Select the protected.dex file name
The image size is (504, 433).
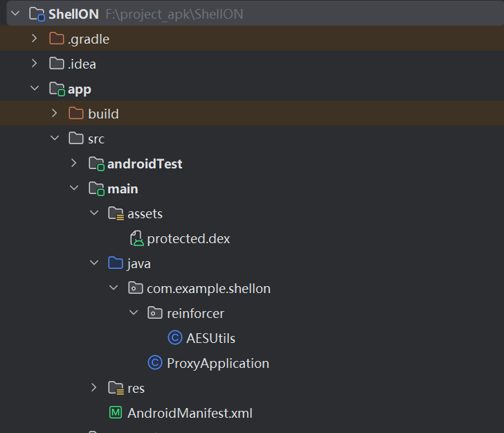[x=188, y=239]
